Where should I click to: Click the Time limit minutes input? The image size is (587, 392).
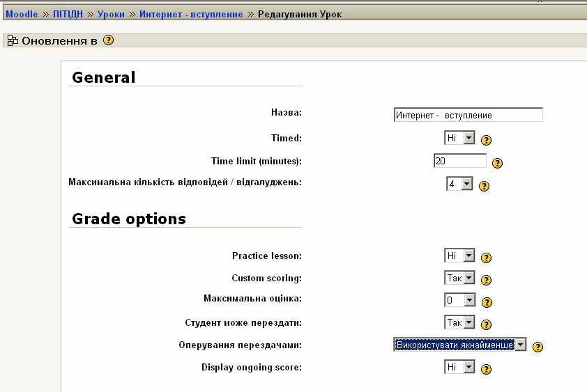tap(459, 161)
